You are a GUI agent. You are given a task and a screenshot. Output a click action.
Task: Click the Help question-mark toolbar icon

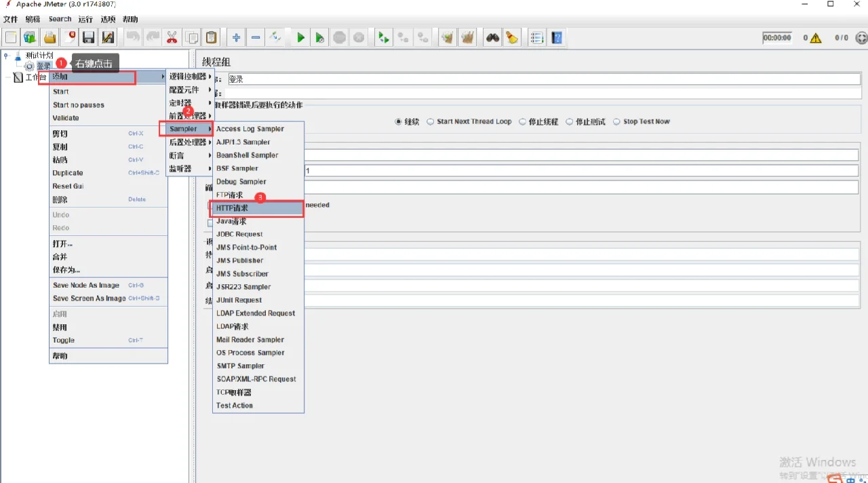coord(557,37)
